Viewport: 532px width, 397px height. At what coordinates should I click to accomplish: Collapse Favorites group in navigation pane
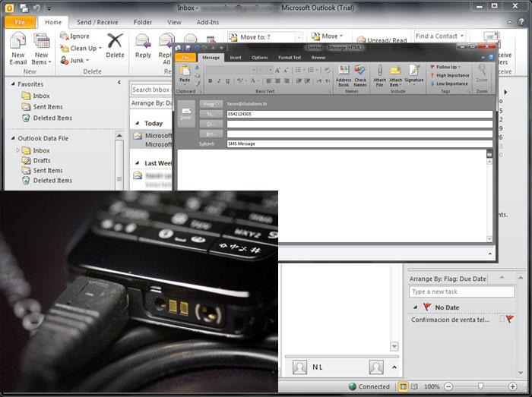pos(13,83)
